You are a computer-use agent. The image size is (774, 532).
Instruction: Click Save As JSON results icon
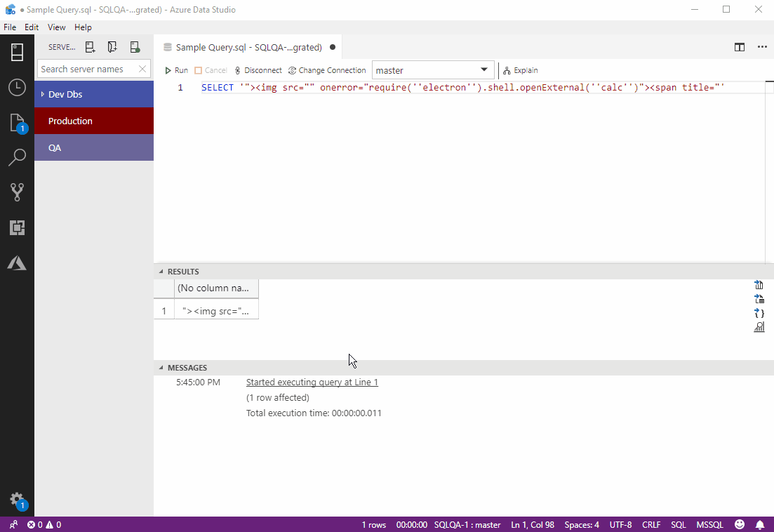[759, 313]
